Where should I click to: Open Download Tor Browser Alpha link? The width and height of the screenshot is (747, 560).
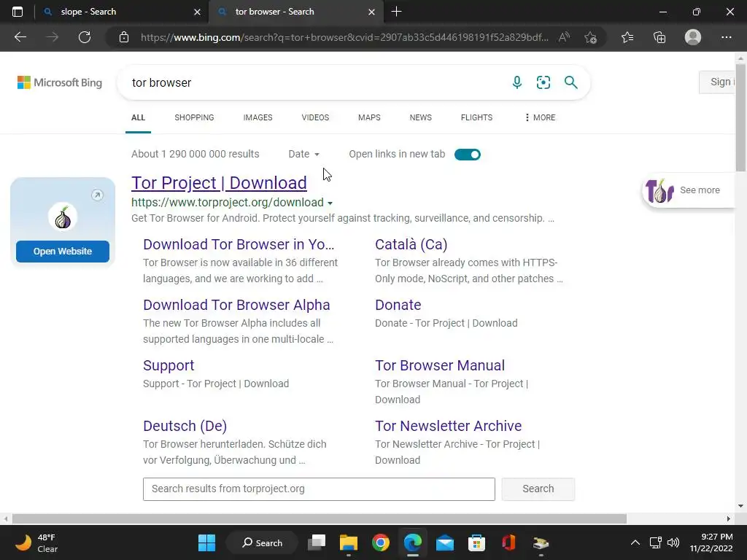(236, 305)
